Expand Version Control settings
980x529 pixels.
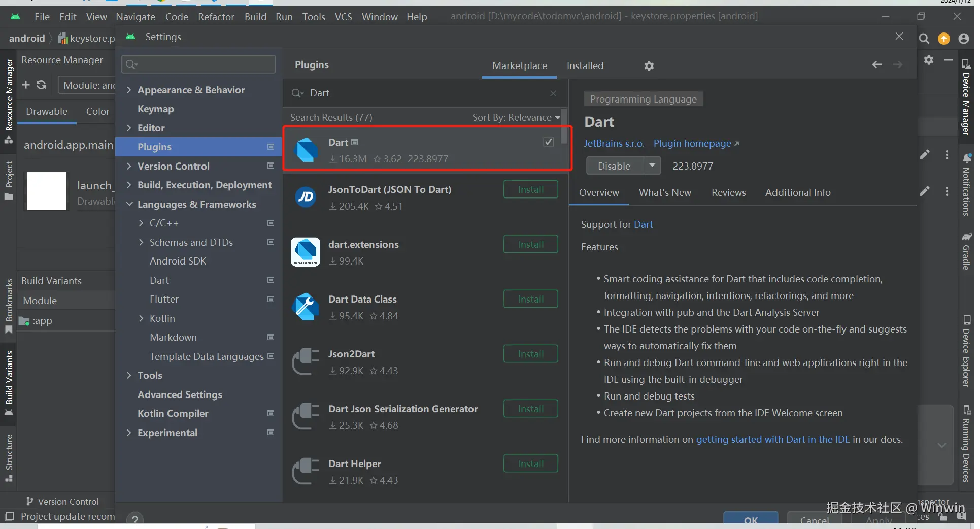click(x=129, y=167)
